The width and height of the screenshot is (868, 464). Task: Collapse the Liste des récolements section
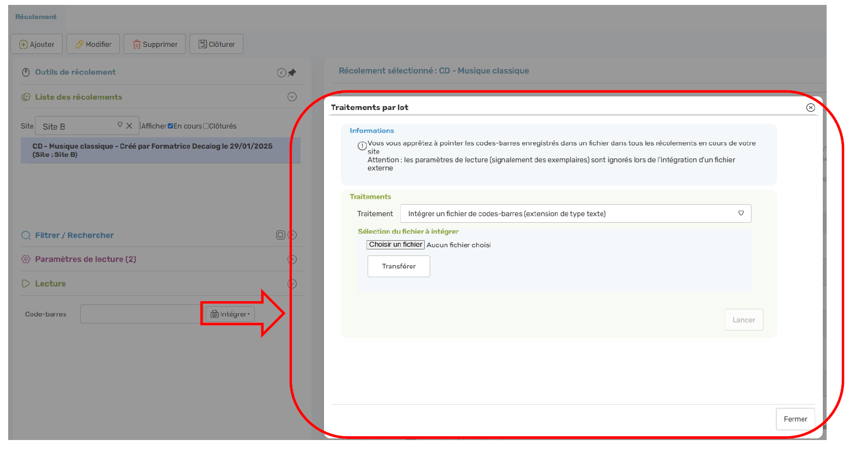tap(292, 97)
